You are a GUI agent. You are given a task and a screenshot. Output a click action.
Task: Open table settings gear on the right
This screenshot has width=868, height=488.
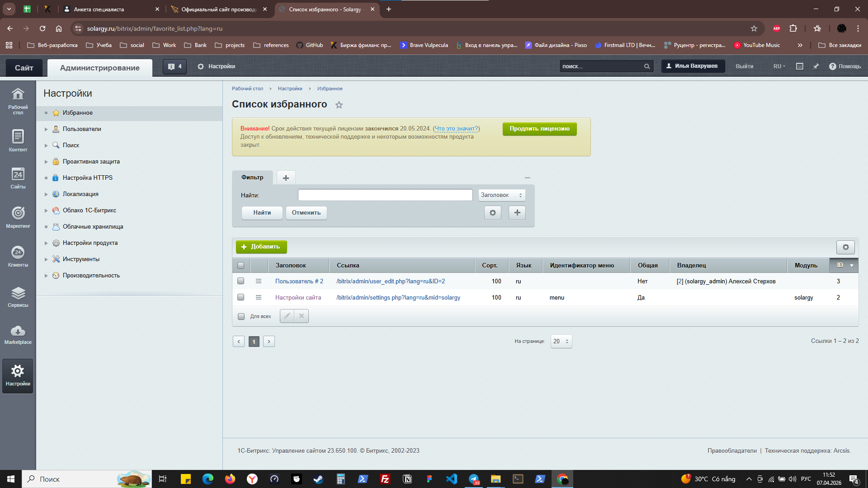845,247
